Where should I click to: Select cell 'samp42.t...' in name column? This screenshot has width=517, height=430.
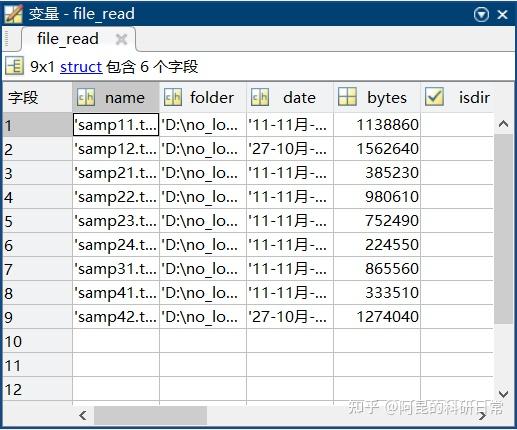(116, 317)
